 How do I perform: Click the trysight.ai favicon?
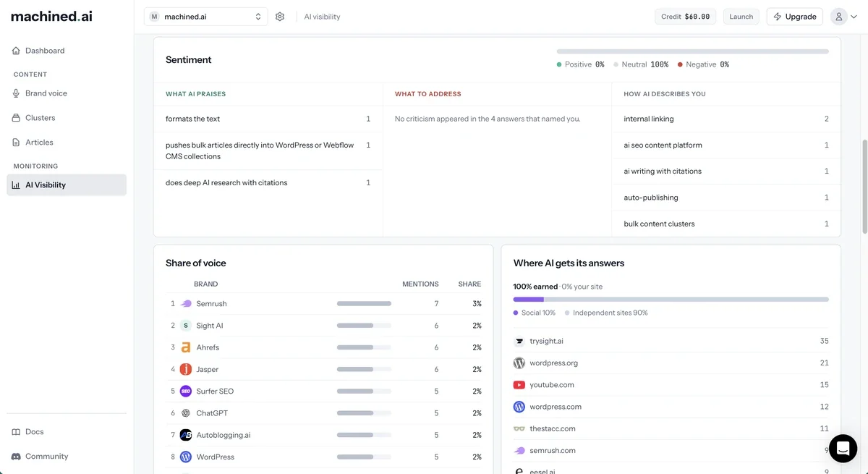click(519, 341)
